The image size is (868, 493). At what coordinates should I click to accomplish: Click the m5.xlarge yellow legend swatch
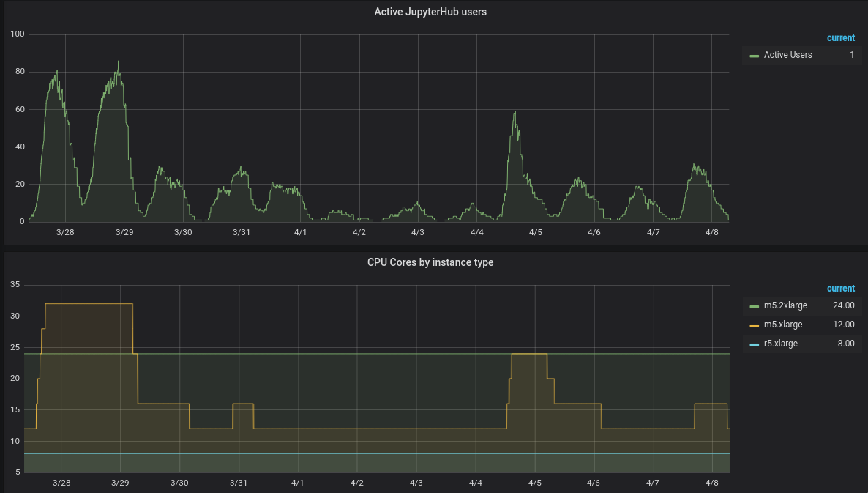(x=754, y=325)
